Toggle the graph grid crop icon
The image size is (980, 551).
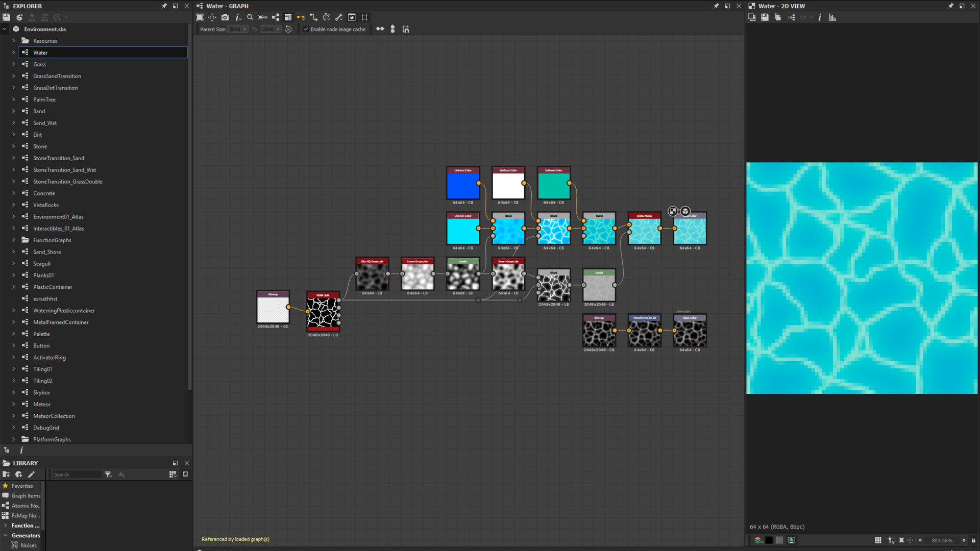[364, 17]
